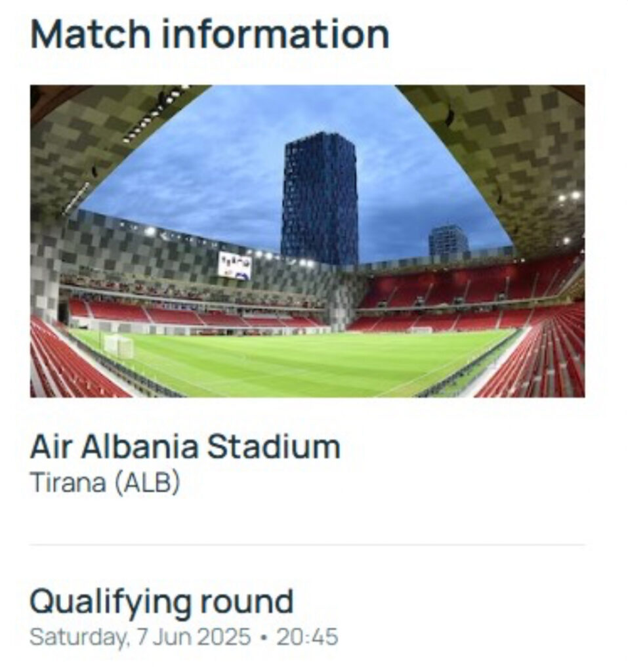The image size is (628, 672).
Task: Click the Qualifying round label
Action: pyautogui.click(x=161, y=603)
